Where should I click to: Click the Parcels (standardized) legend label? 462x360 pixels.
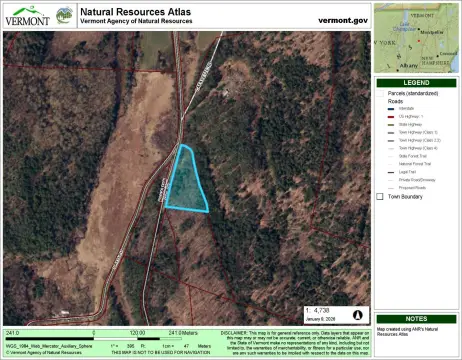(x=413, y=93)
